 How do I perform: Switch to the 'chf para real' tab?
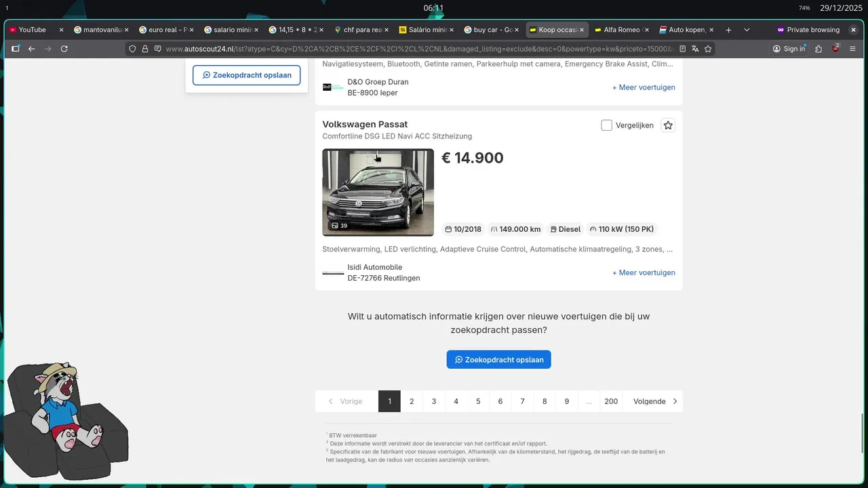tap(361, 30)
